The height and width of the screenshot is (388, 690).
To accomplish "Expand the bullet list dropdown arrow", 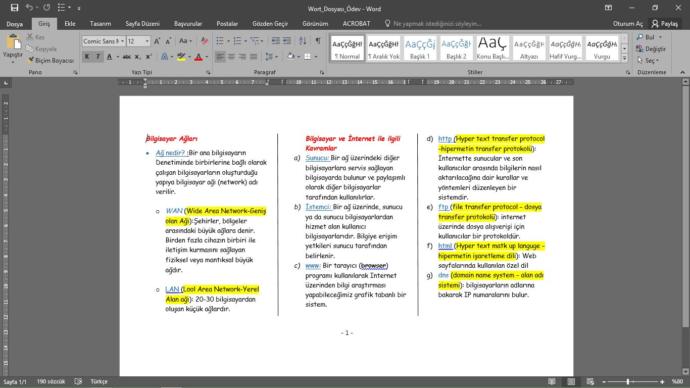I will [228, 41].
